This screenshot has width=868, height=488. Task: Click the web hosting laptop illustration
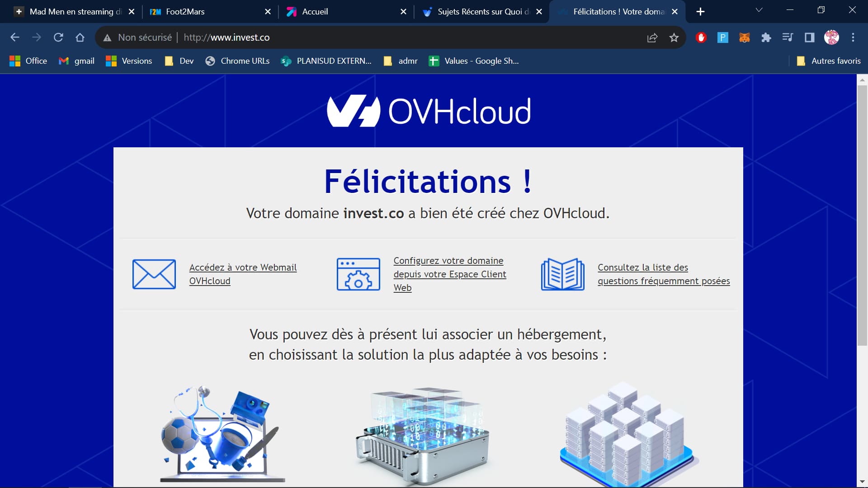pos(222,434)
